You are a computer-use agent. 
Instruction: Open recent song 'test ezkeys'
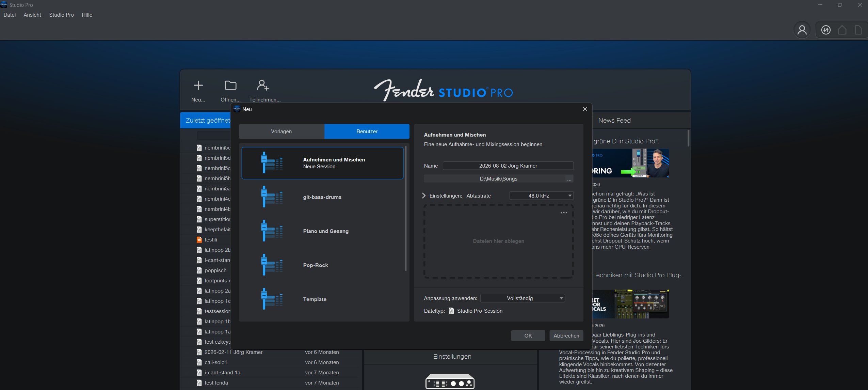coord(217,342)
